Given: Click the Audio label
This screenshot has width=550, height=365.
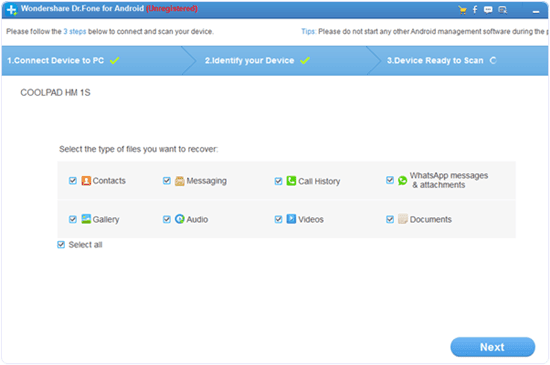Looking at the screenshot, I should [197, 219].
